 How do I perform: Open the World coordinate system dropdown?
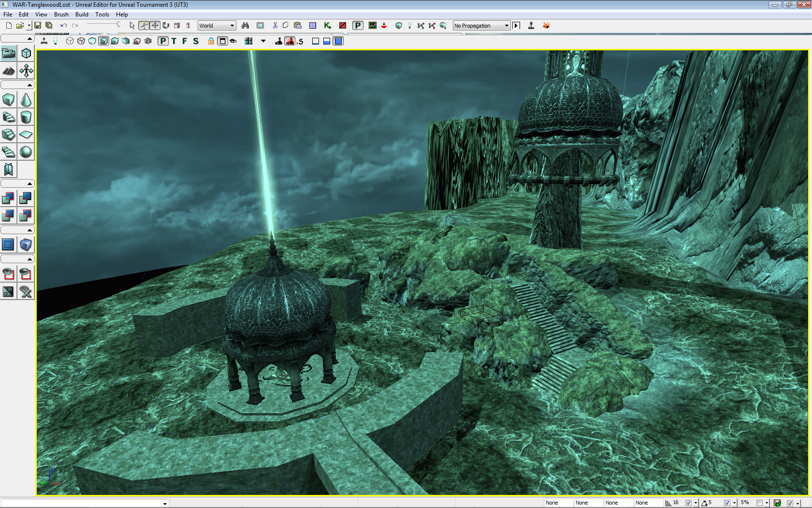click(217, 26)
